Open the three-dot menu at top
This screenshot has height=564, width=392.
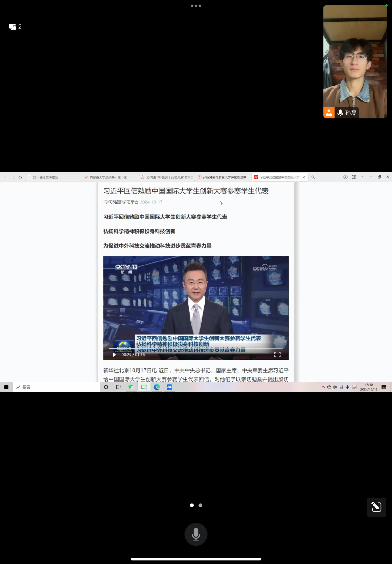click(196, 6)
